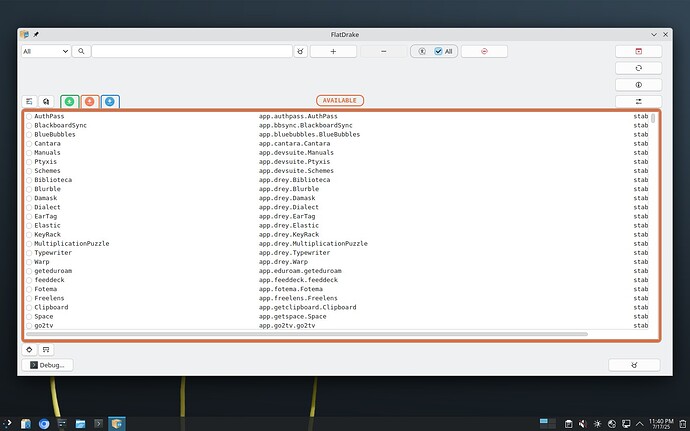Click the plus install button
690x431 pixels.
click(x=333, y=51)
